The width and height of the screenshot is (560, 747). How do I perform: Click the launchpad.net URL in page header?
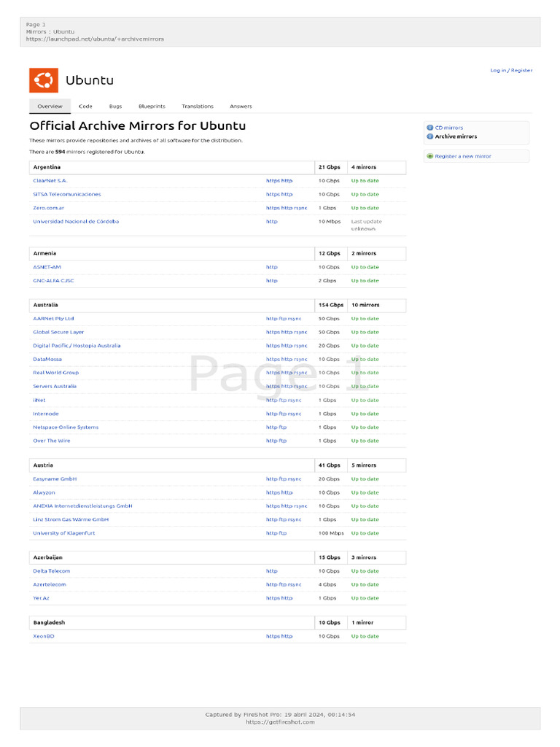tap(95, 39)
